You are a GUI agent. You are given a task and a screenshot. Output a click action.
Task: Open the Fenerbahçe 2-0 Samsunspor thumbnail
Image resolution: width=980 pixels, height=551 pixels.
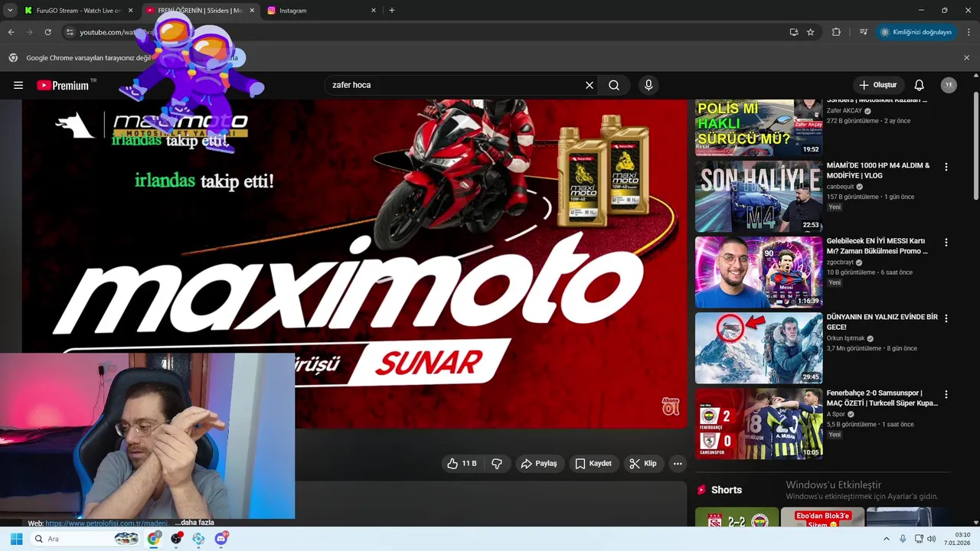(759, 423)
